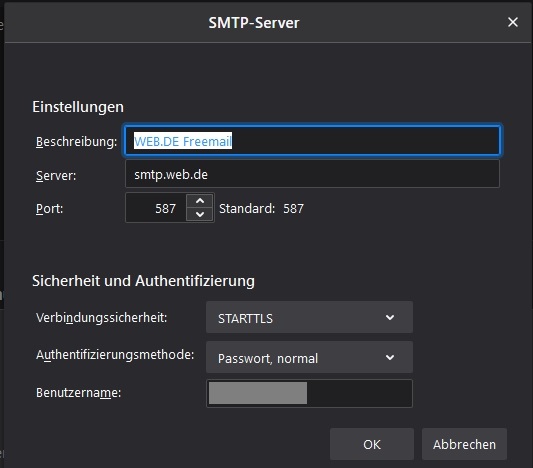Click the Sicherheit und Authentifizierung heading
Image resolution: width=533 pixels, height=468 pixels.
tap(143, 281)
